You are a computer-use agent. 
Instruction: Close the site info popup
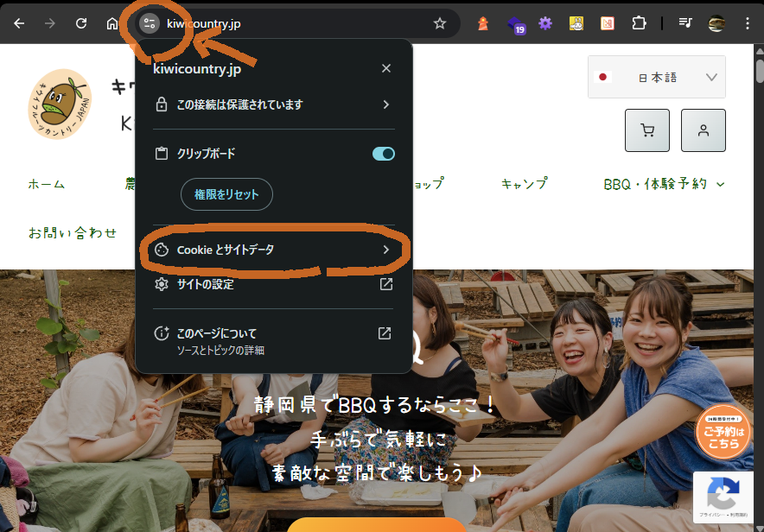tap(386, 68)
